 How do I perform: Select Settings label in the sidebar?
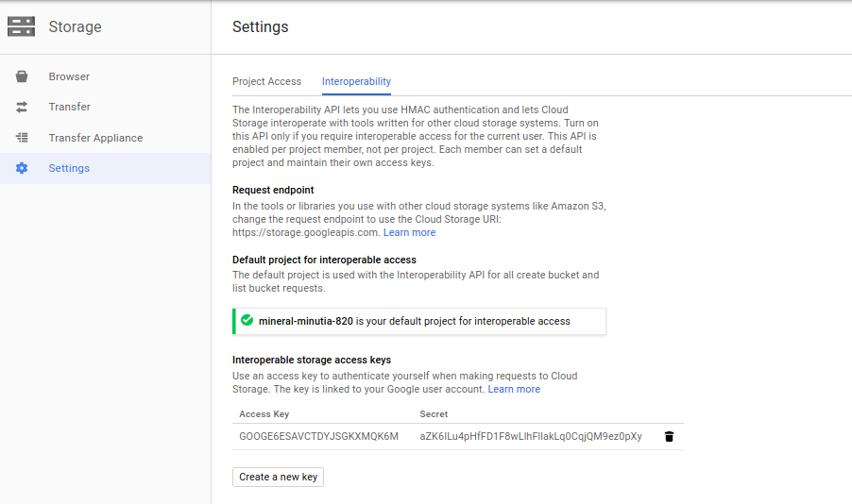[x=69, y=168]
